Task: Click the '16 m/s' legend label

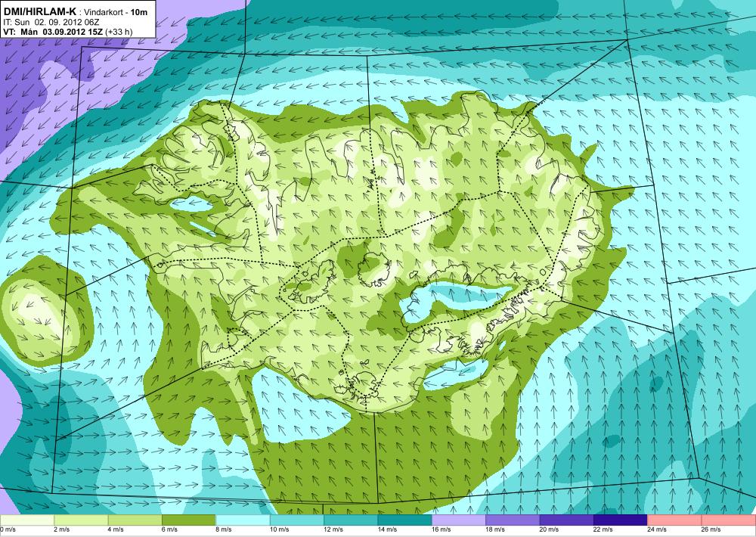Action: coord(442,529)
